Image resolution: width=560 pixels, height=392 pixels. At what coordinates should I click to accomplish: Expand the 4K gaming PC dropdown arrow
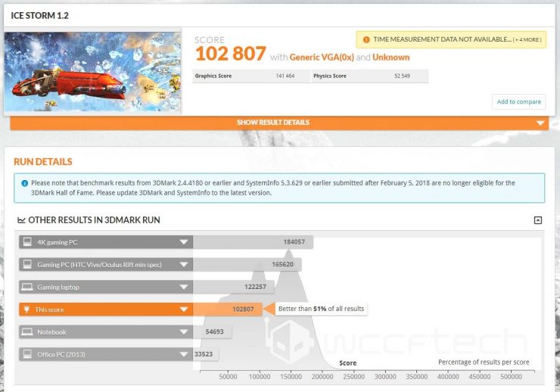tap(184, 242)
